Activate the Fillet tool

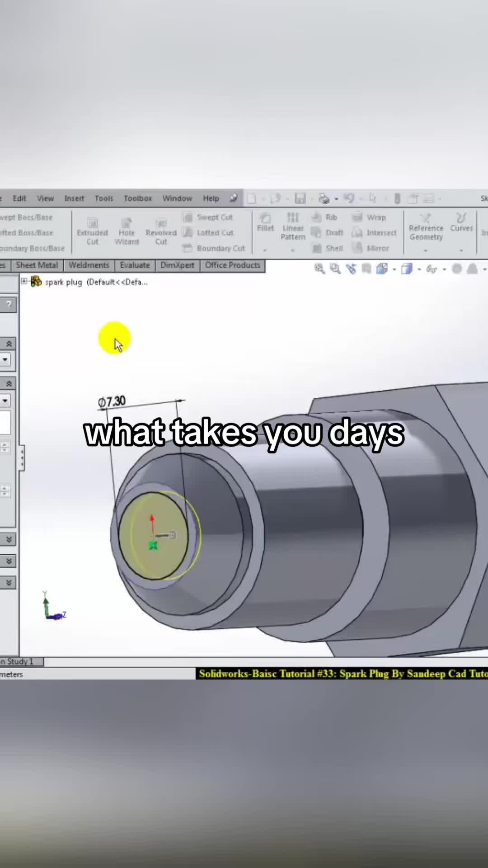[x=265, y=222]
